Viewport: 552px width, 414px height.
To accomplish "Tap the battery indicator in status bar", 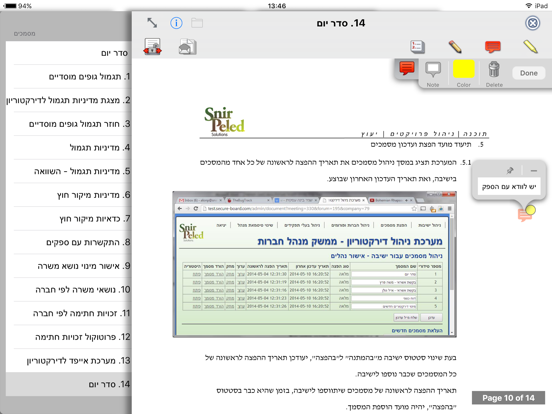I will (17, 6).
